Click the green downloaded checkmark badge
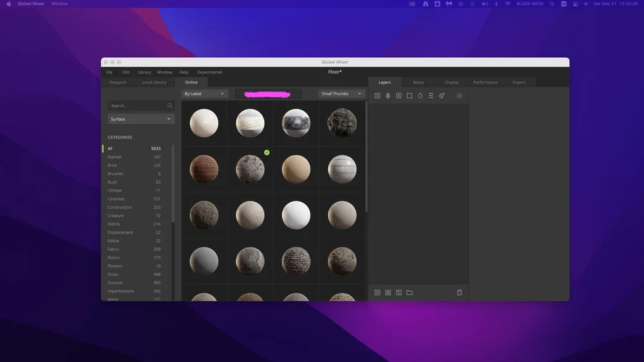The height and width of the screenshot is (362, 644). pyautogui.click(x=267, y=153)
